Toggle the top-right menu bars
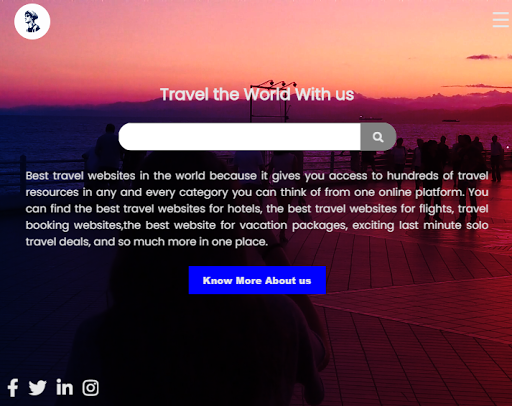The image size is (512, 406). point(500,20)
